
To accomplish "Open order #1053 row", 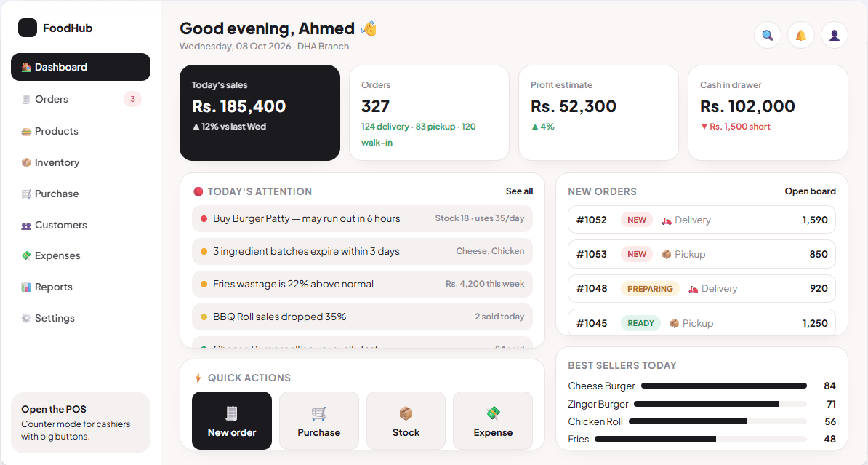I will pos(702,255).
